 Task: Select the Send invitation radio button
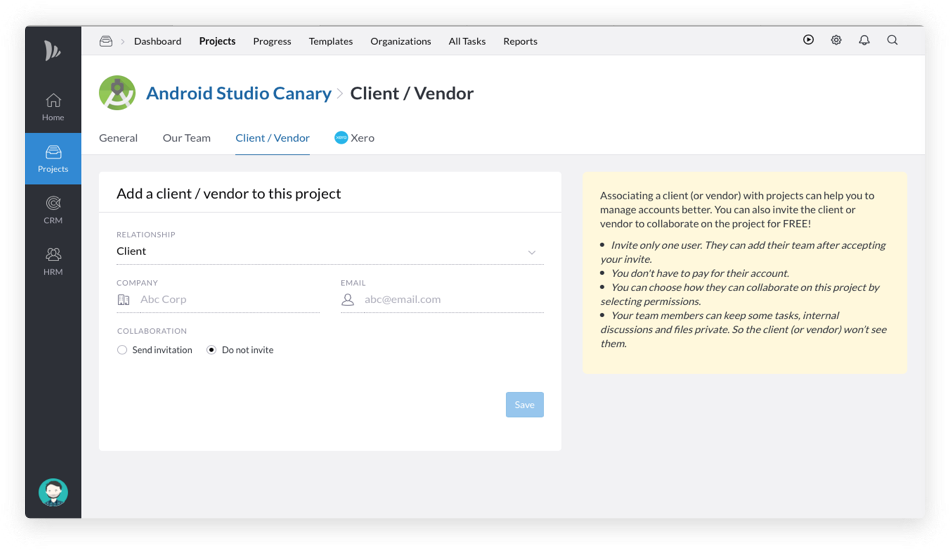point(122,350)
